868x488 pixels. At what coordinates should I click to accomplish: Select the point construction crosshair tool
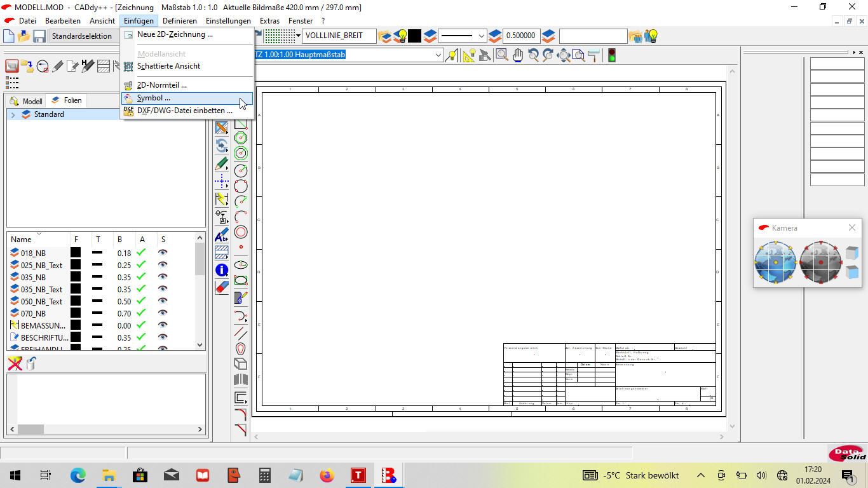(x=222, y=182)
